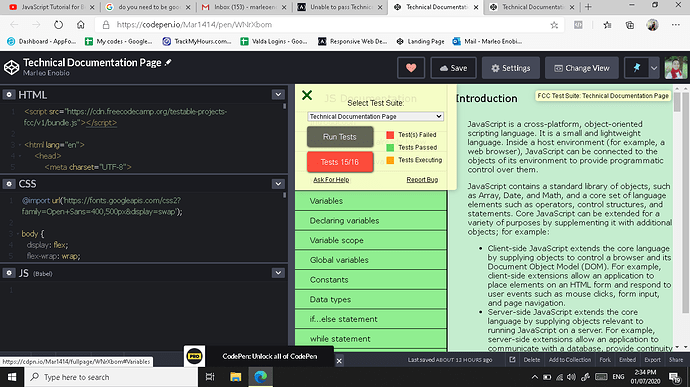Open the CSS editor settings gear
This screenshot has width=690, height=387.
point(9,184)
